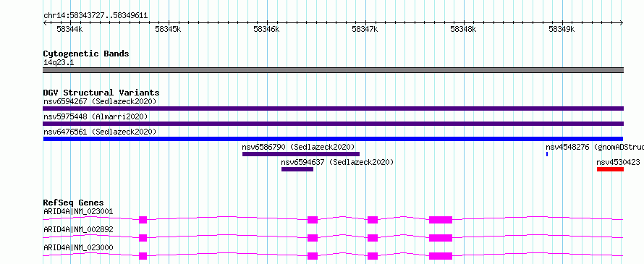The height and width of the screenshot is (264, 644).
Task: Click the first exon of NM_002892
Action: (143, 238)
